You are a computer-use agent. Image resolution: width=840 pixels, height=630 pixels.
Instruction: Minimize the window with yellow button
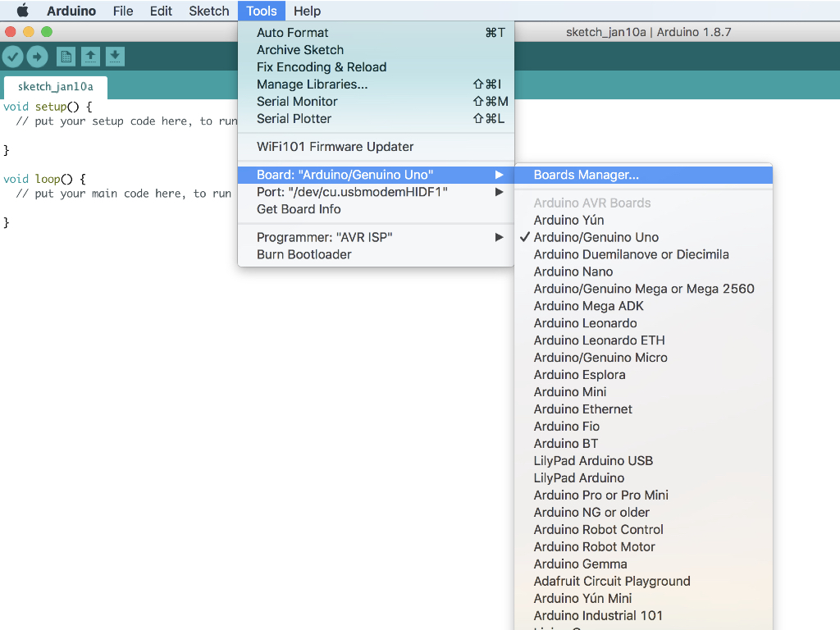coord(29,32)
